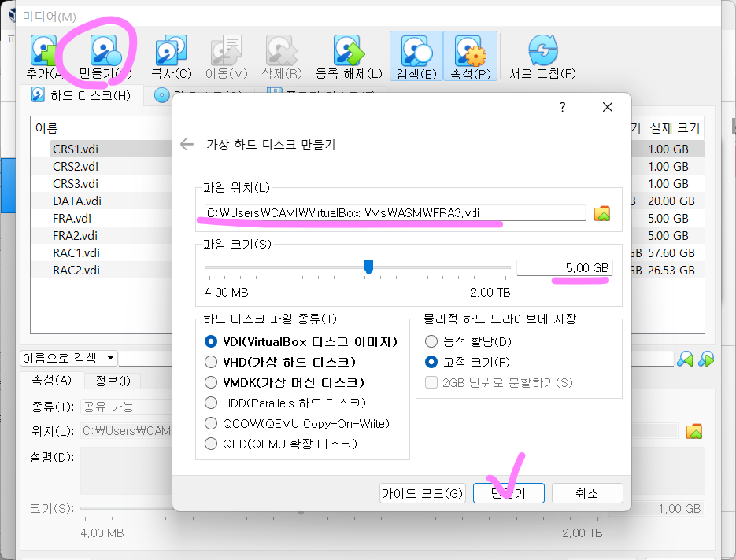Viewport: 736px width, 560px height.
Task: Select HDD (Parallels 하드 디스크) radio button
Action: point(211,403)
